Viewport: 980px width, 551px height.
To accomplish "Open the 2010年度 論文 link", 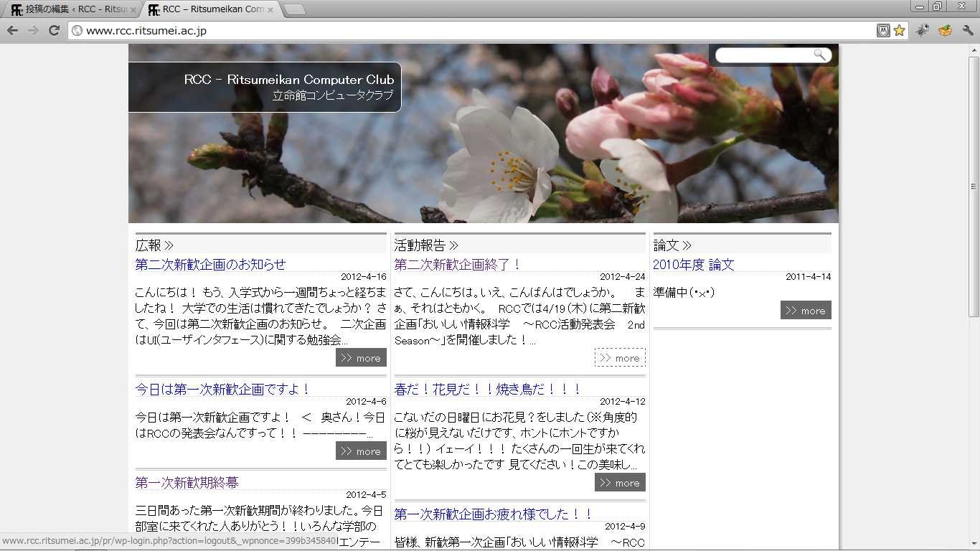I will tap(694, 264).
